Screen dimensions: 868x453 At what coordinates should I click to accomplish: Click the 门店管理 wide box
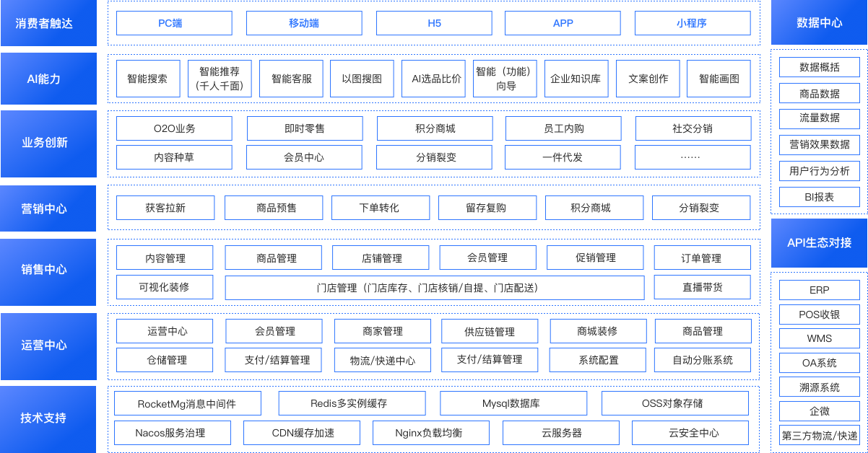pyautogui.click(x=435, y=288)
